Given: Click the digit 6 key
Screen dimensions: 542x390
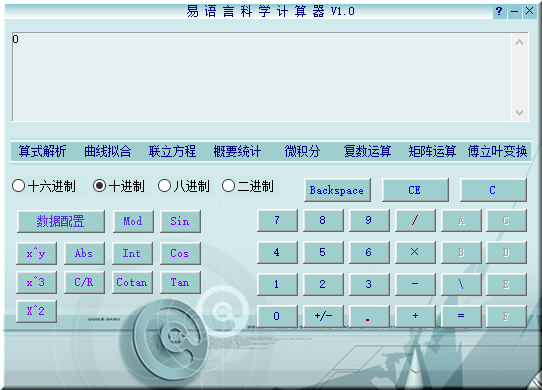Looking at the screenshot, I should click(x=369, y=252).
